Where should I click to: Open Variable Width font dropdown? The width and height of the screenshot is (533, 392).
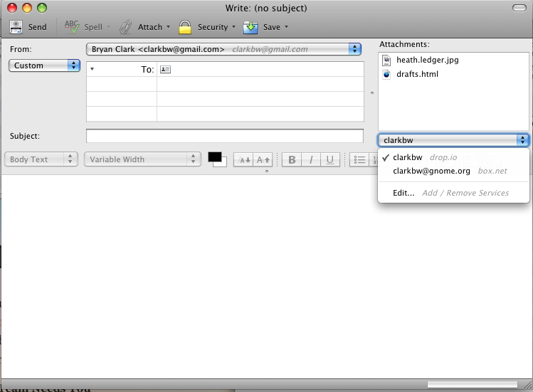(x=142, y=159)
